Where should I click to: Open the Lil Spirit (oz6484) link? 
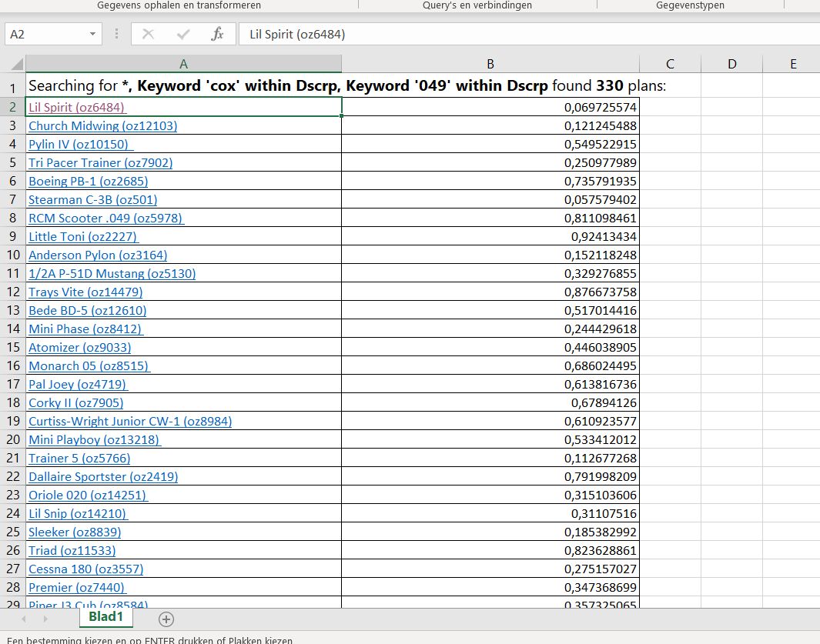tap(76, 107)
